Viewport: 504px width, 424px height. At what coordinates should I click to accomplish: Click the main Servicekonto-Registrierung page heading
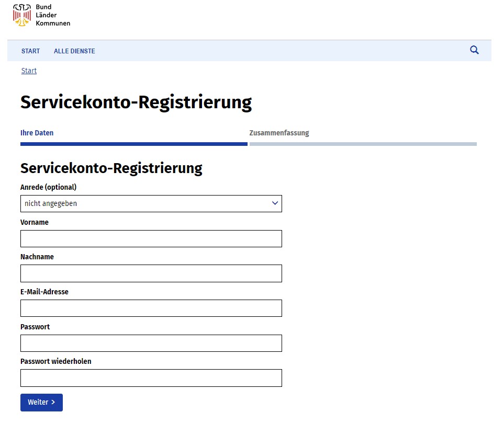[136, 102]
